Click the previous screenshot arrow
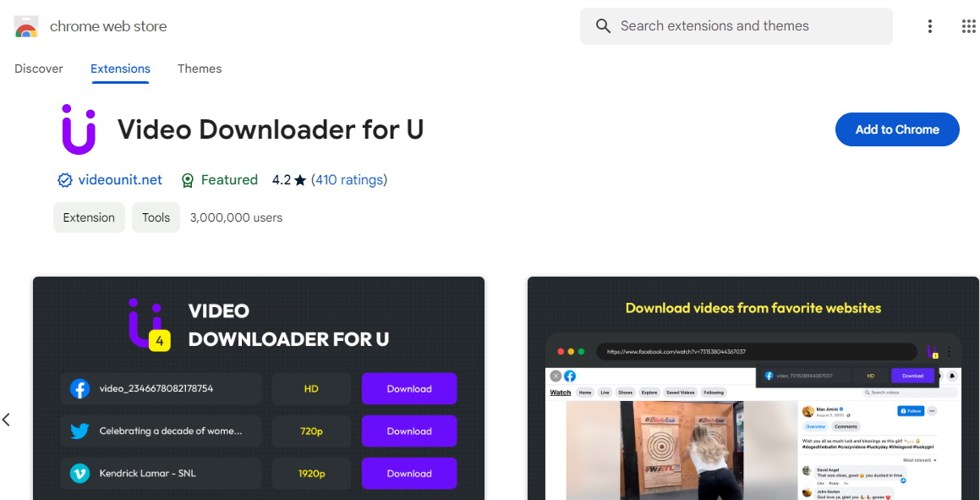 point(7,420)
